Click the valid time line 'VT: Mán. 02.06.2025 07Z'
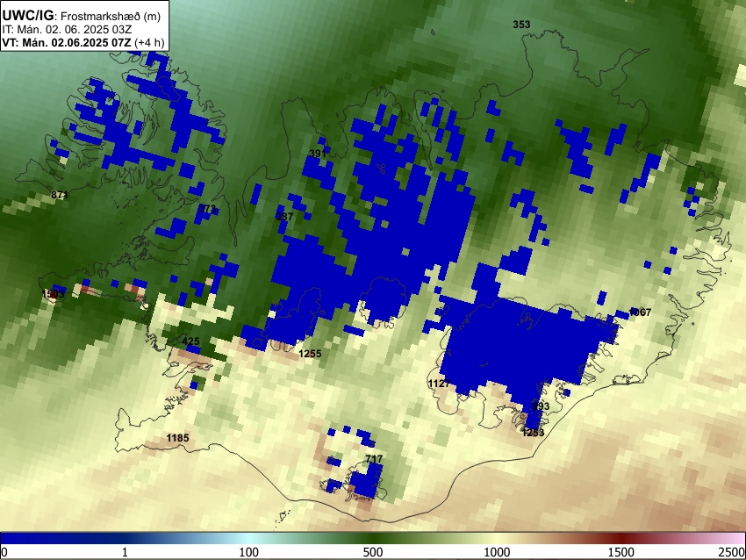 click(66, 42)
